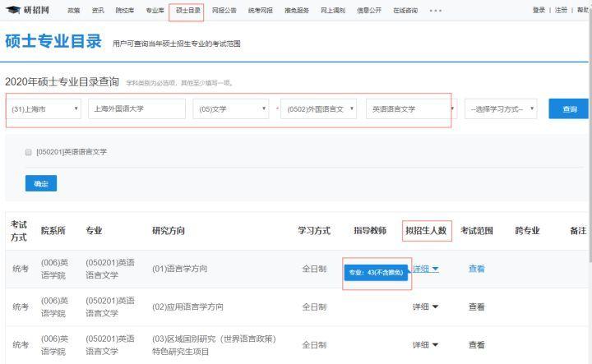592x364 pixels.
Task: Open the (31)上海市 province dropdown
Action: pos(44,109)
